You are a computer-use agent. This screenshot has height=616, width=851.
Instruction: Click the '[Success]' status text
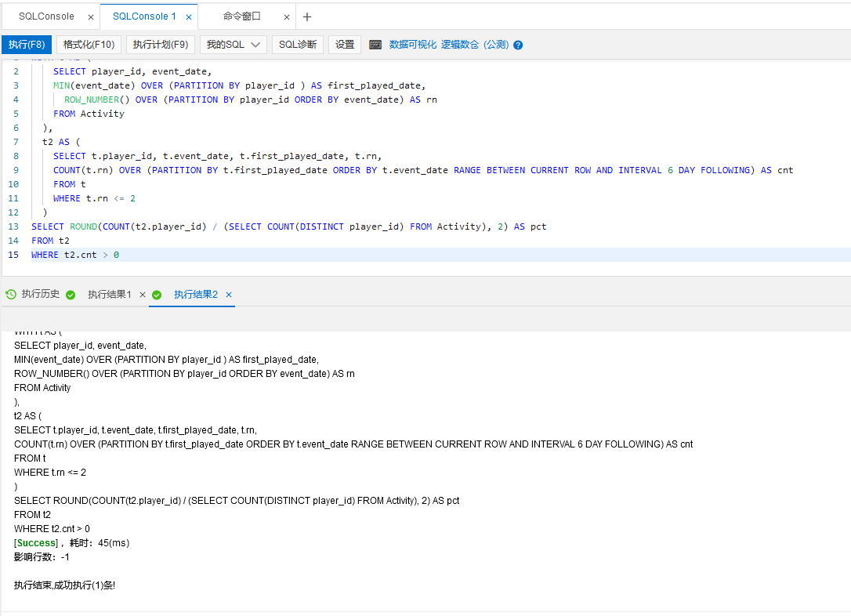36,543
